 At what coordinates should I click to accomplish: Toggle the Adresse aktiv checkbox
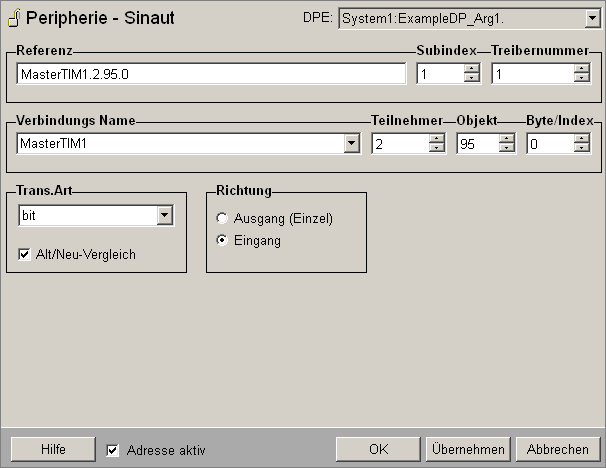click(x=112, y=450)
